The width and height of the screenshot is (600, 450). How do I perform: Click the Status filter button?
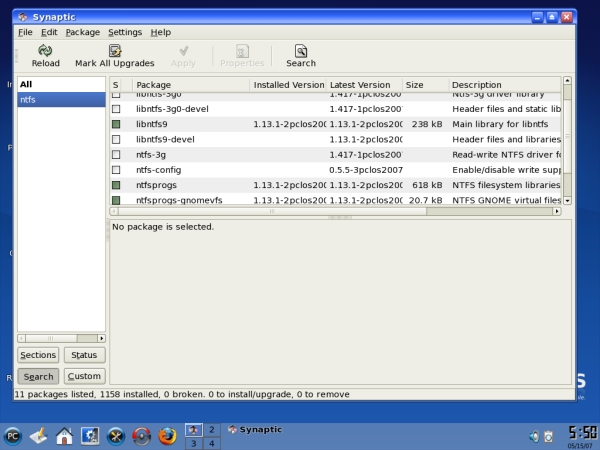pyautogui.click(x=84, y=355)
